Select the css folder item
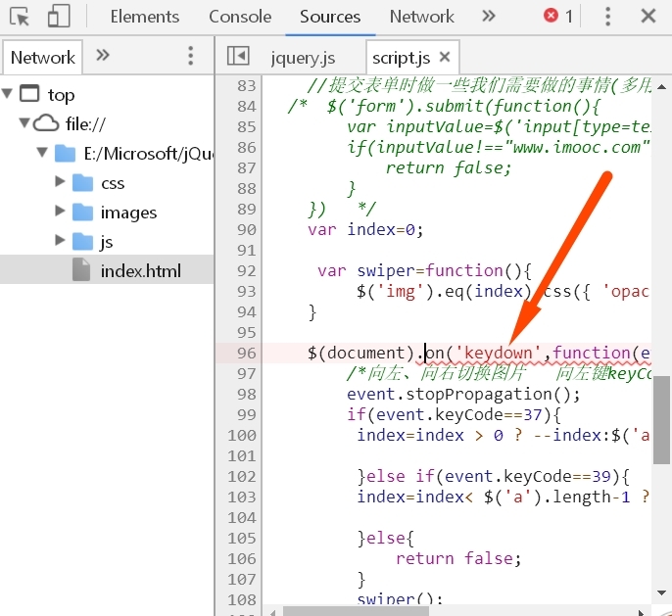 113,183
